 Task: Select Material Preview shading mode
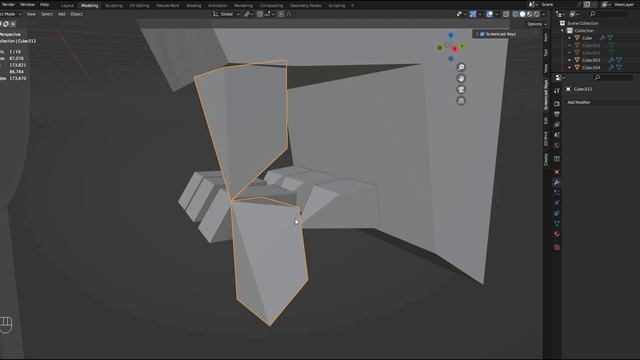(530, 14)
